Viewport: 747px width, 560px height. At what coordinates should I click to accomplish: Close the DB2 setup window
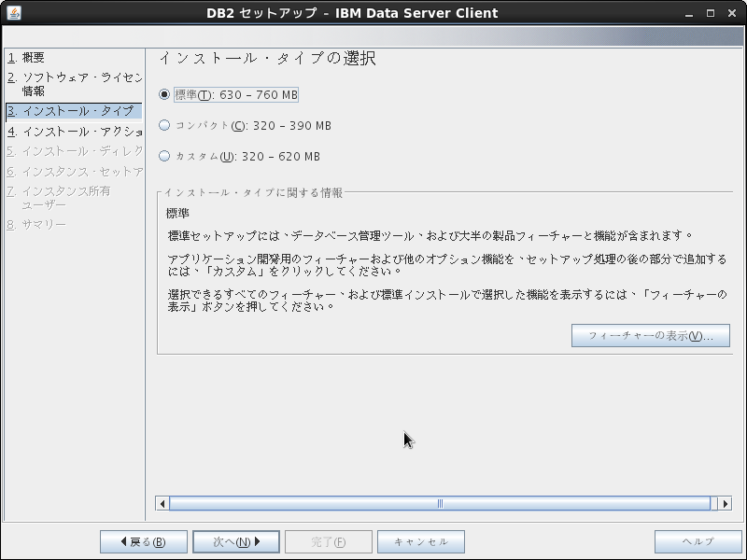tap(732, 13)
